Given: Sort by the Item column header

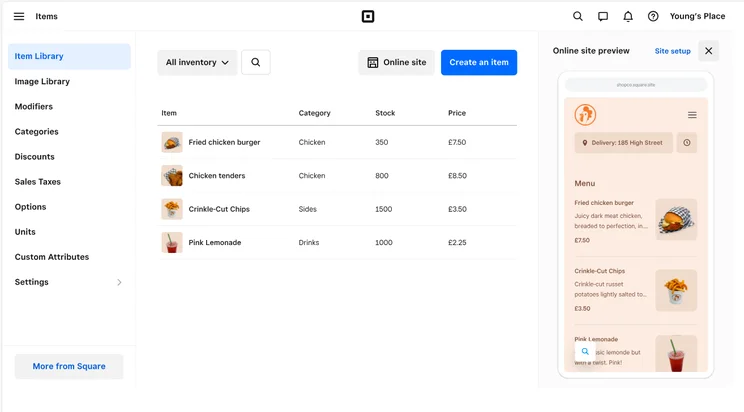Looking at the screenshot, I should click(169, 113).
